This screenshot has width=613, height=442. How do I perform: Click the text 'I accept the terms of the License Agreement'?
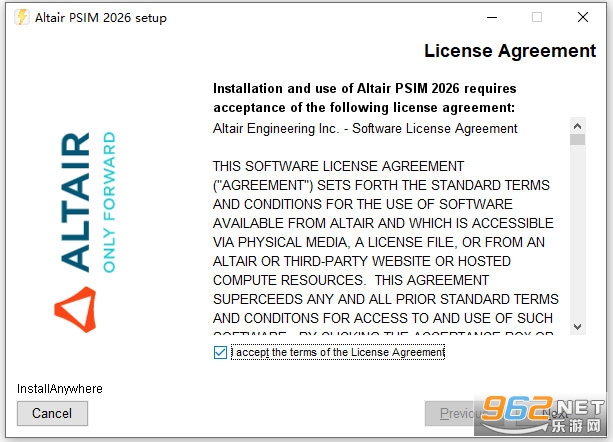[338, 353]
